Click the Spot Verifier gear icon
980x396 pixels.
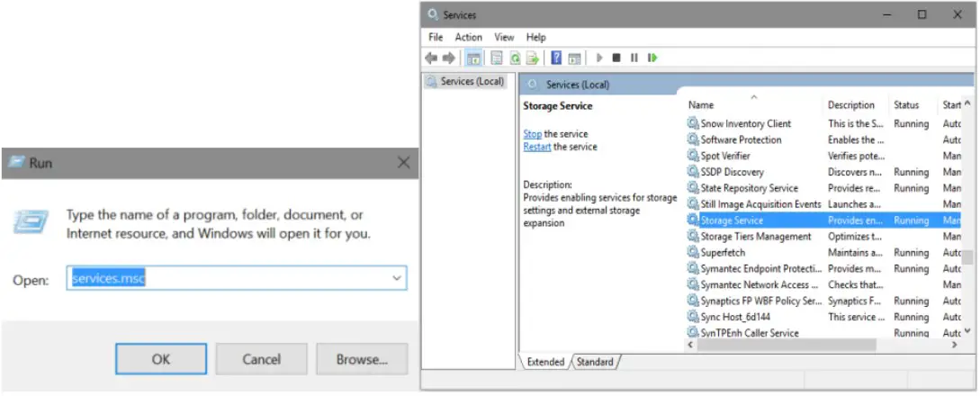(693, 156)
